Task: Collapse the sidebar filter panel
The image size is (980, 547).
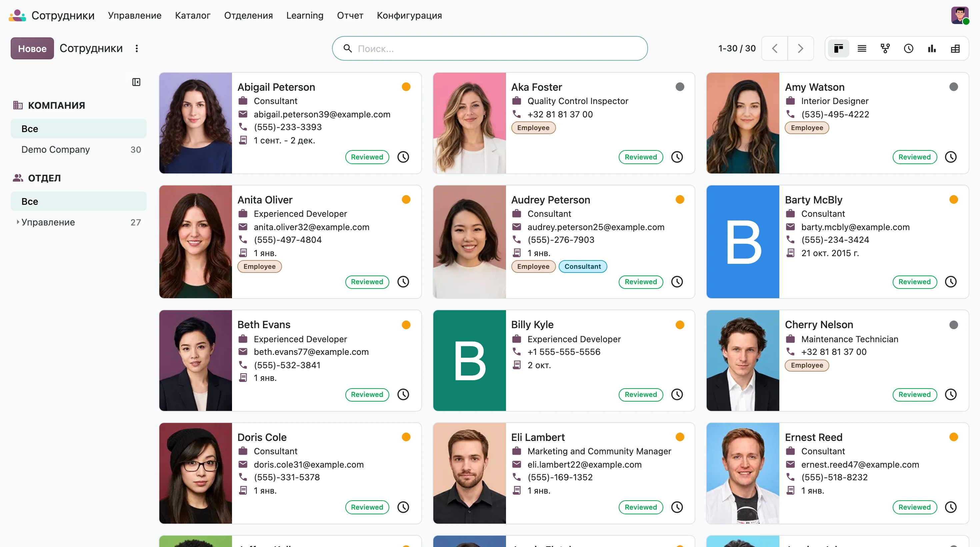Action: [x=136, y=82]
